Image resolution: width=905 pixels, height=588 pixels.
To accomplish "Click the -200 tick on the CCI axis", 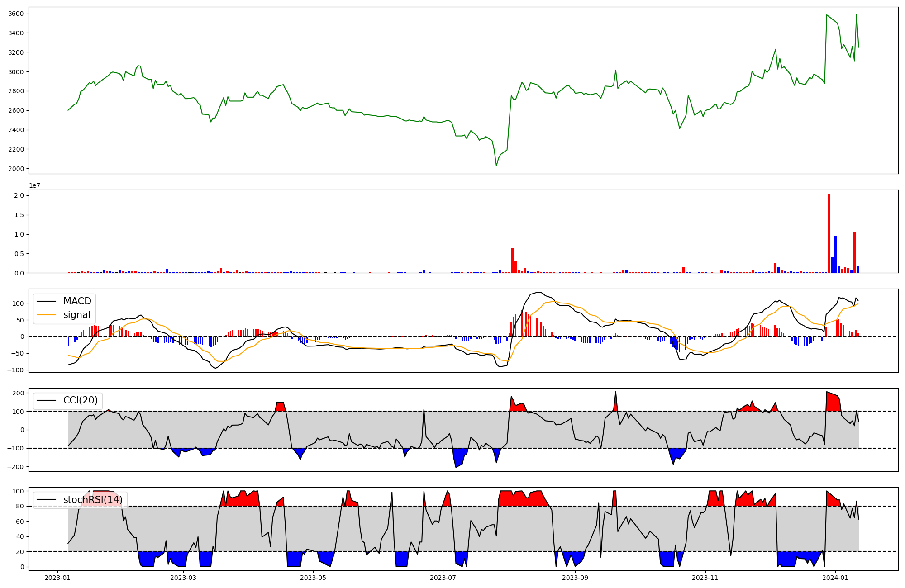I will [16, 467].
